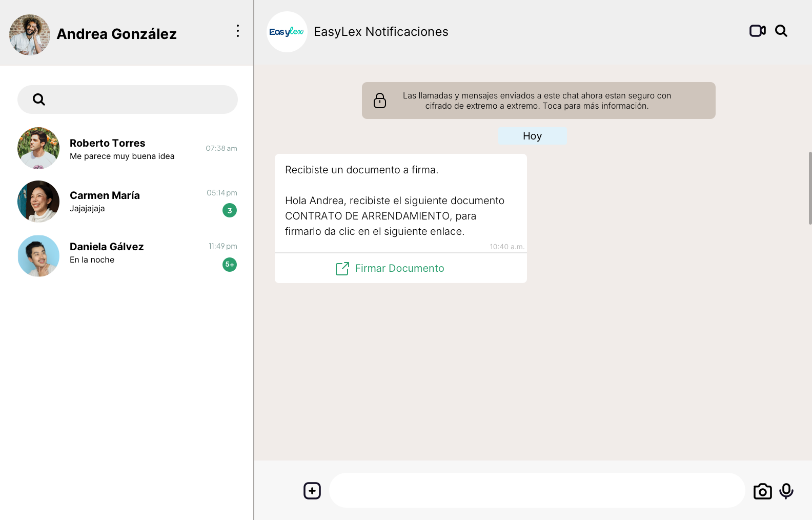Open the Firmar Documento link
The image size is (812, 520).
(x=399, y=268)
